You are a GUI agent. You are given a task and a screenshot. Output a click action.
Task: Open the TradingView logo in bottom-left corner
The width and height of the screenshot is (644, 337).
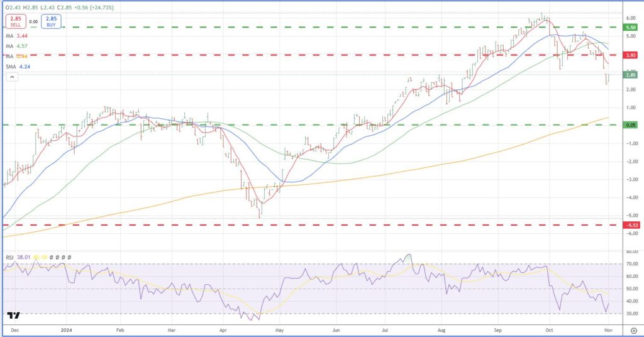pos(13,316)
